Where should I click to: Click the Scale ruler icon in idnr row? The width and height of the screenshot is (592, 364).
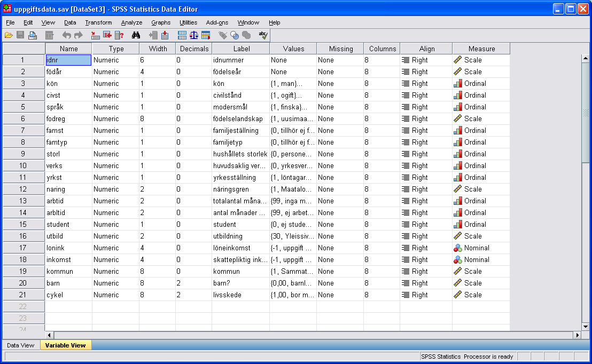tap(457, 60)
